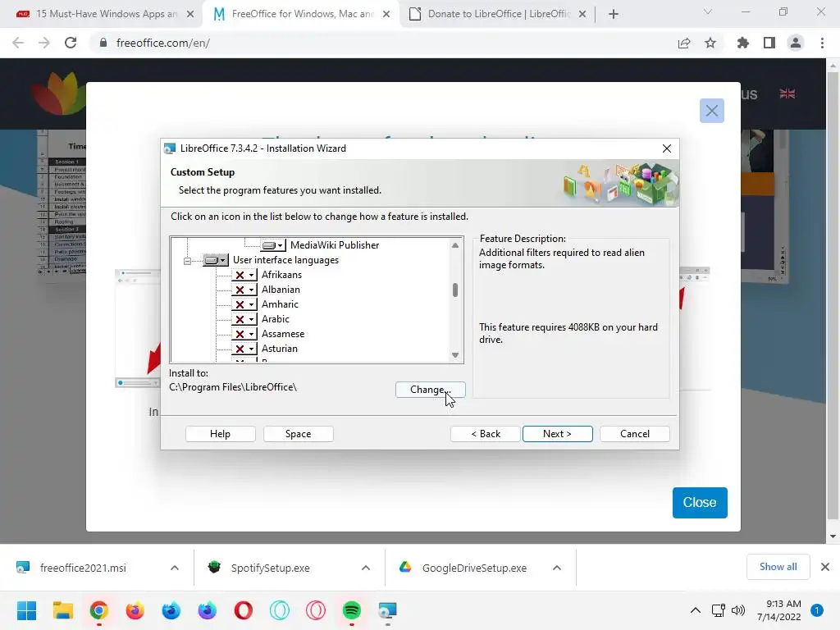Open freeoffice2021.msi download options arrow

[175, 568]
